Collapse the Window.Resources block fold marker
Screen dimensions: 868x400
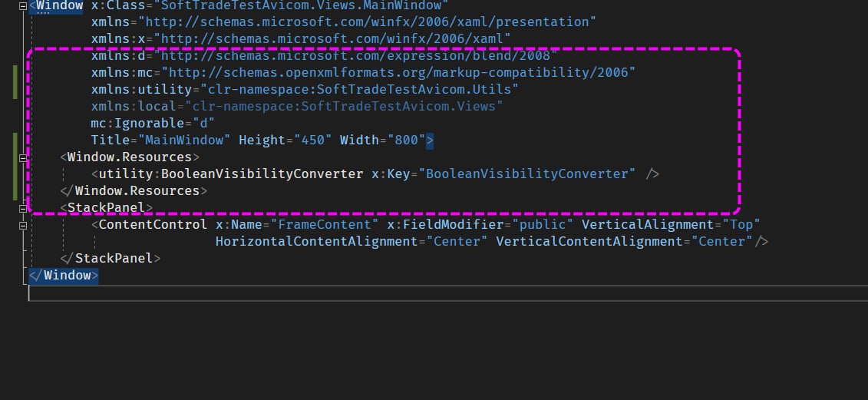pos(23,158)
